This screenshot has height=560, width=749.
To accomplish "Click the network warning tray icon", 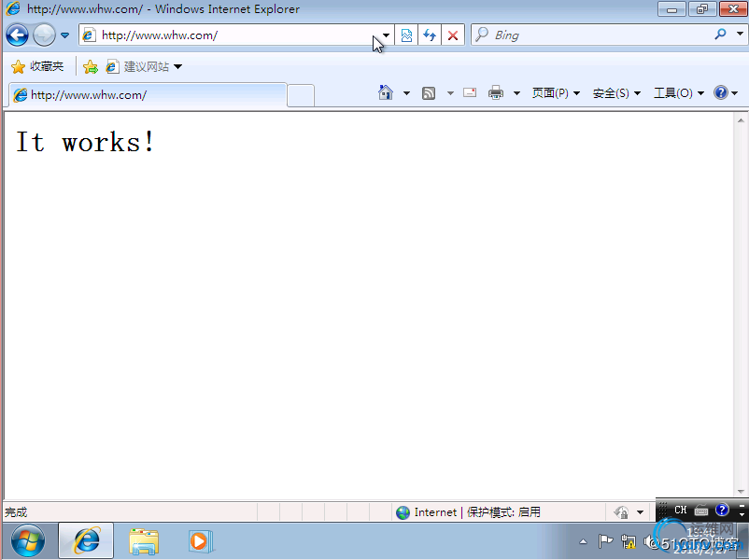I will (629, 542).
